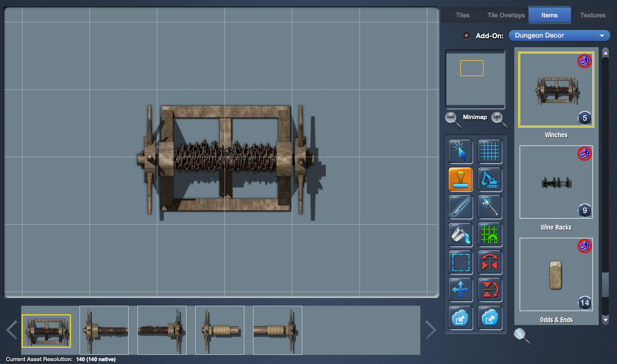The width and height of the screenshot is (617, 364).
Task: Select the four-arrow move tool
Action: coord(460,290)
